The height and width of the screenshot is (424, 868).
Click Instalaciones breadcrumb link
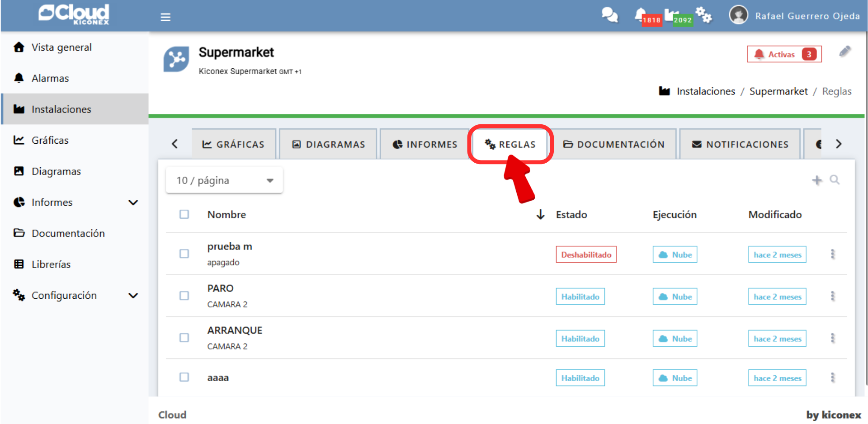click(x=705, y=91)
